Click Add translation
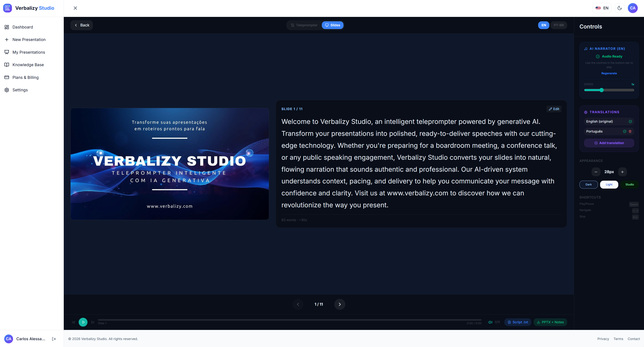Image resolution: width=644 pixels, height=347 pixels. coord(609,143)
